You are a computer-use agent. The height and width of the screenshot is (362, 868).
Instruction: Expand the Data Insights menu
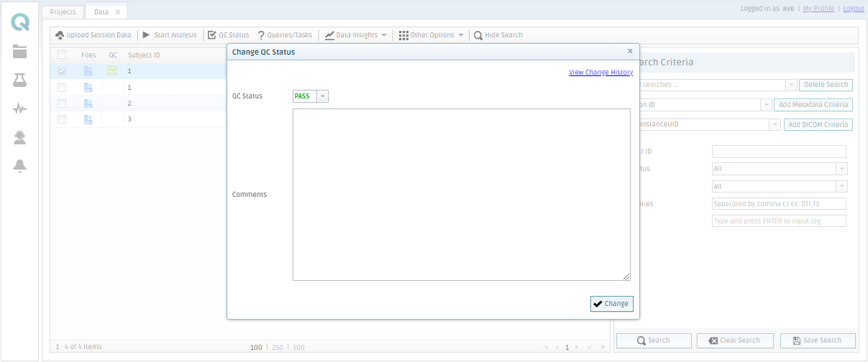coord(356,35)
